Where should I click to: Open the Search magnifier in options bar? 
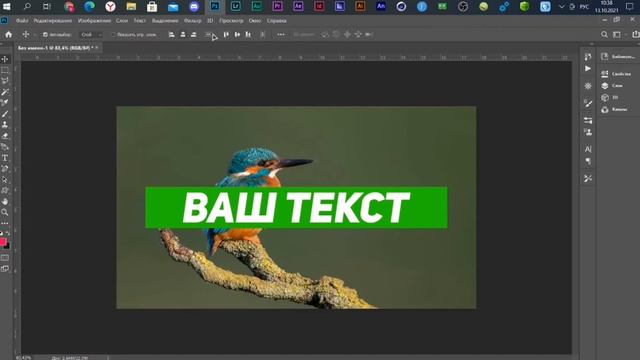pos(604,35)
